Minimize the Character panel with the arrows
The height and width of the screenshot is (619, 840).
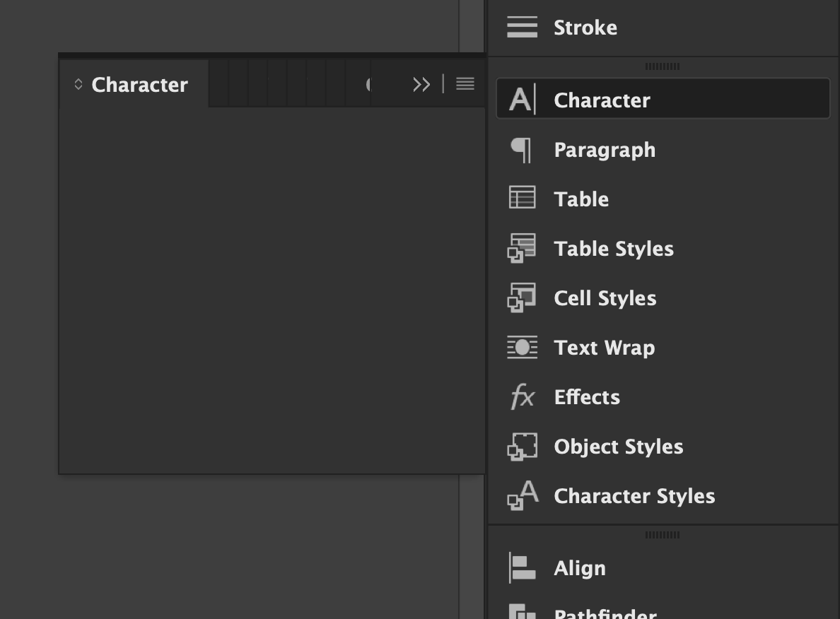421,84
